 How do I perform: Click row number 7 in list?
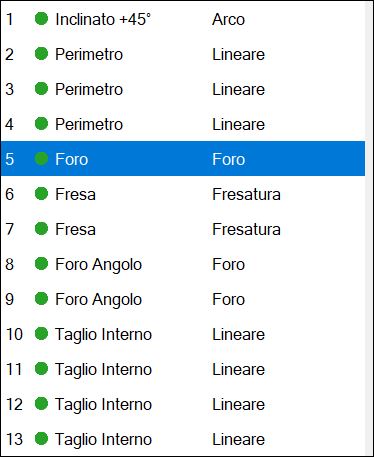click(x=10, y=229)
